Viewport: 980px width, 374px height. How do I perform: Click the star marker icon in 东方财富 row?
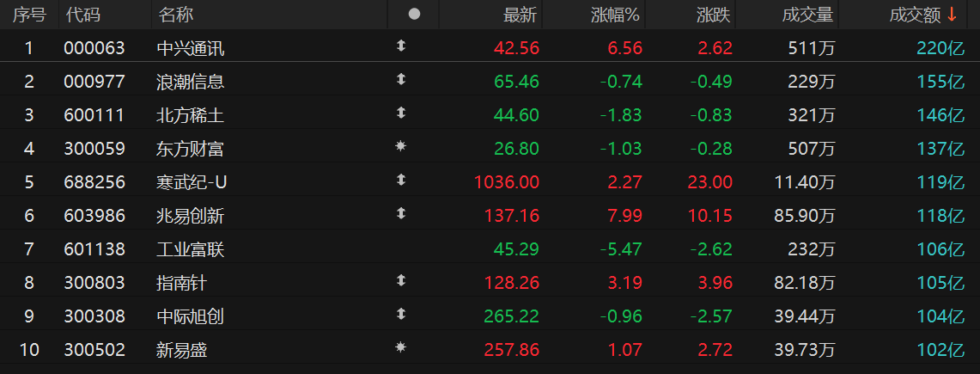click(x=401, y=146)
